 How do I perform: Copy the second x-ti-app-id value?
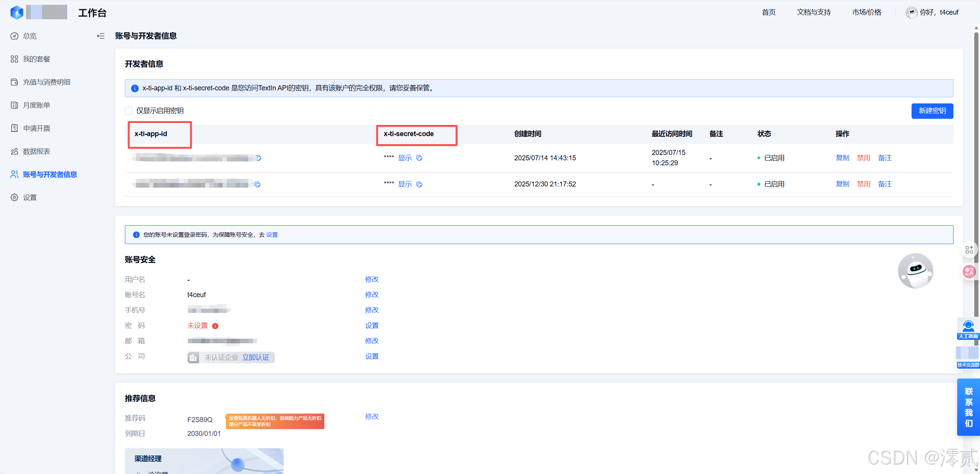pos(257,185)
